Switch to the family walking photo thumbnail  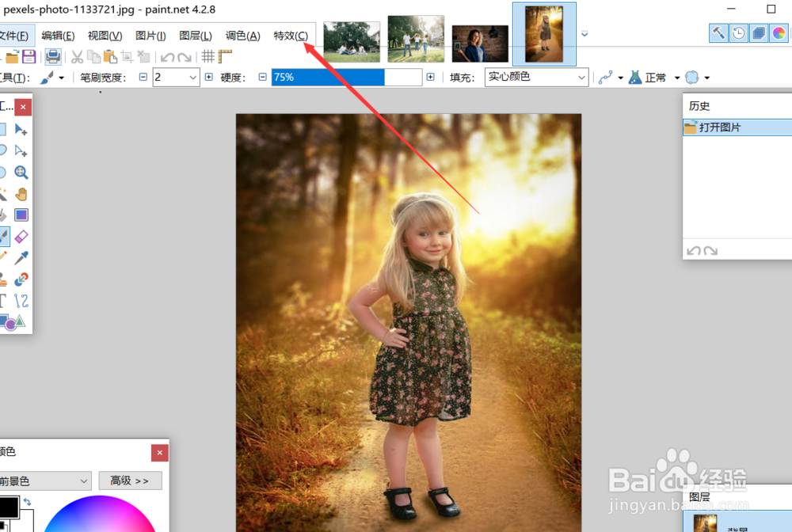416,39
